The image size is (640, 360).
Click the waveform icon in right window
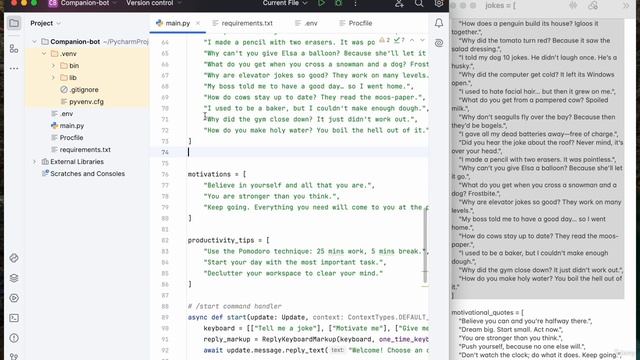coord(573,5)
